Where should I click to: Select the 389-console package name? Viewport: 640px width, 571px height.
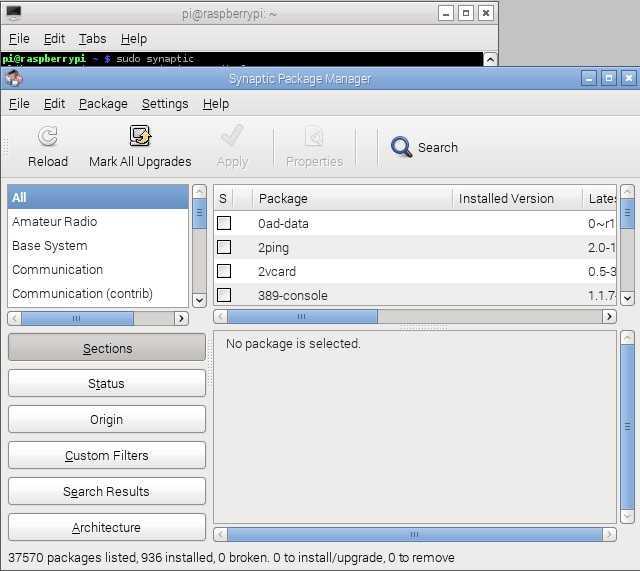coord(292,295)
